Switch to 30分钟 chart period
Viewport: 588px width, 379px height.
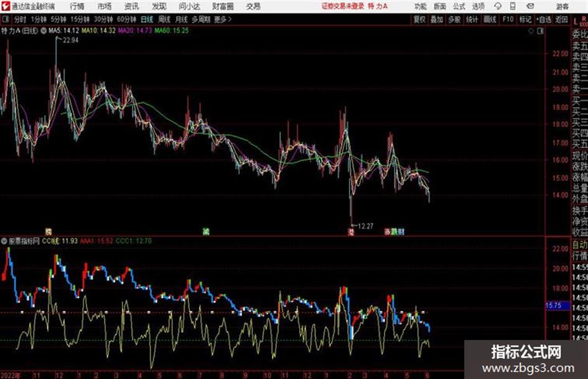103,19
